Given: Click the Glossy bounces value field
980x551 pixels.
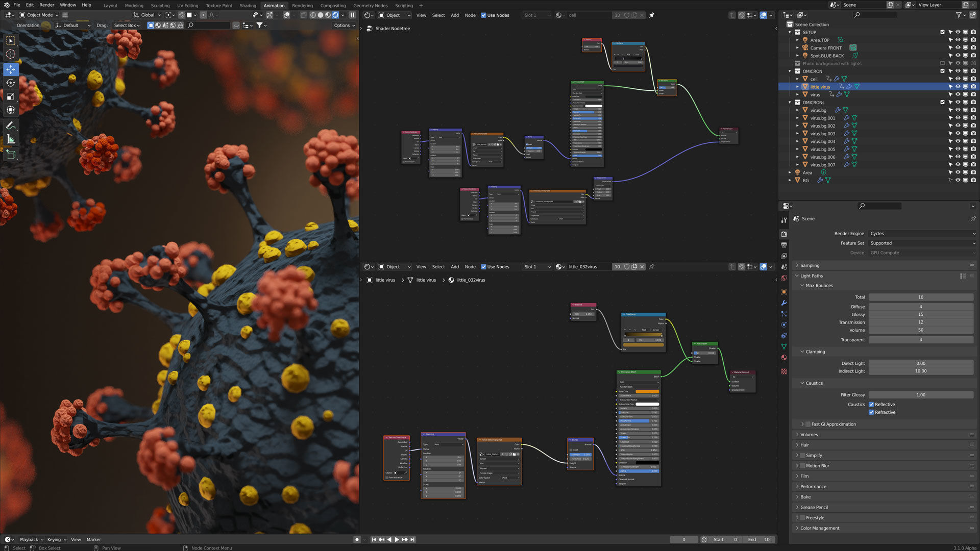Looking at the screenshot, I should pyautogui.click(x=921, y=315).
